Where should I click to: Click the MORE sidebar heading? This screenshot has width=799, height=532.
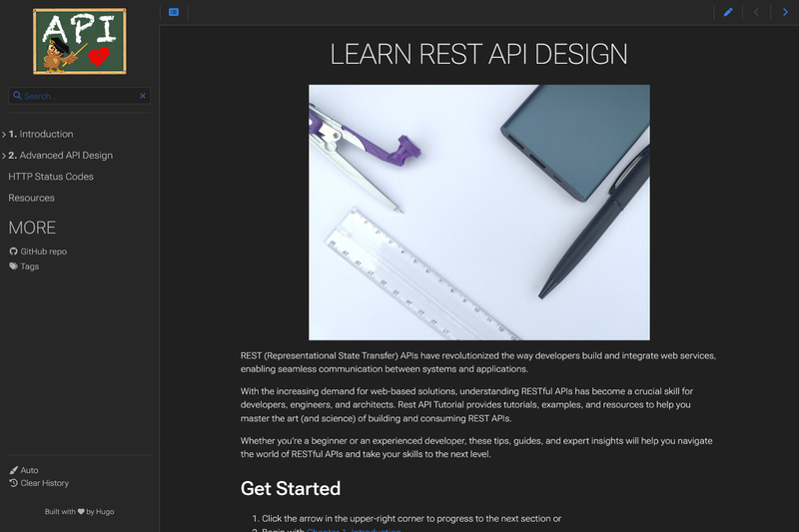[32, 228]
